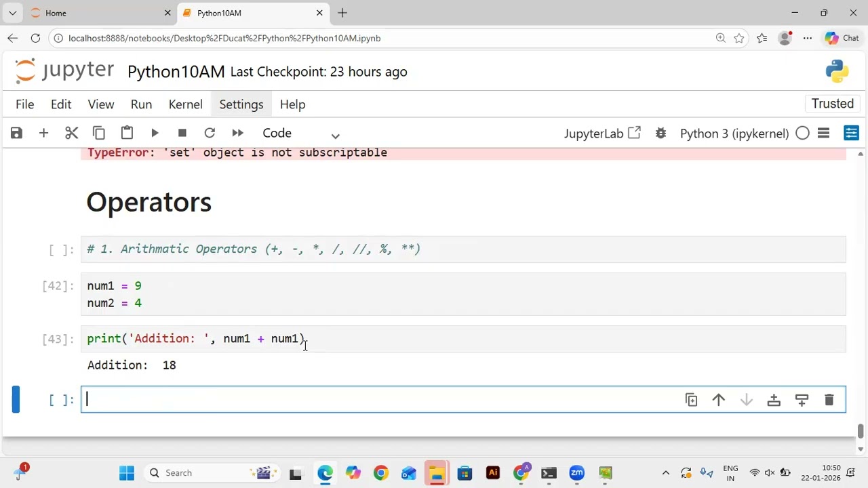Open the Windows Start menu

pyautogui.click(x=127, y=473)
